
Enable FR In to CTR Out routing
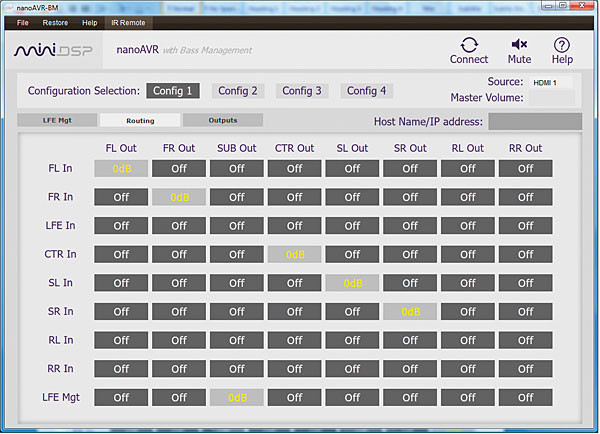pyautogui.click(x=294, y=197)
